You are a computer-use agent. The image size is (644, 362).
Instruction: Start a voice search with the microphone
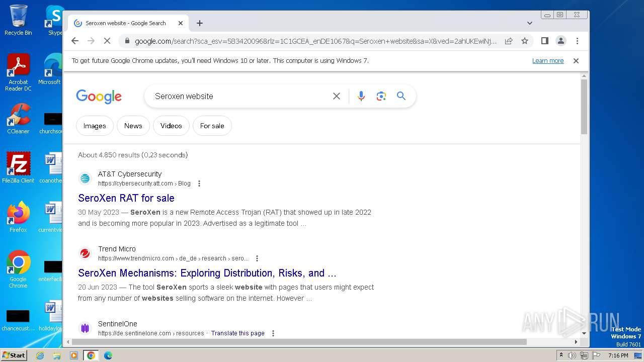pos(361,96)
